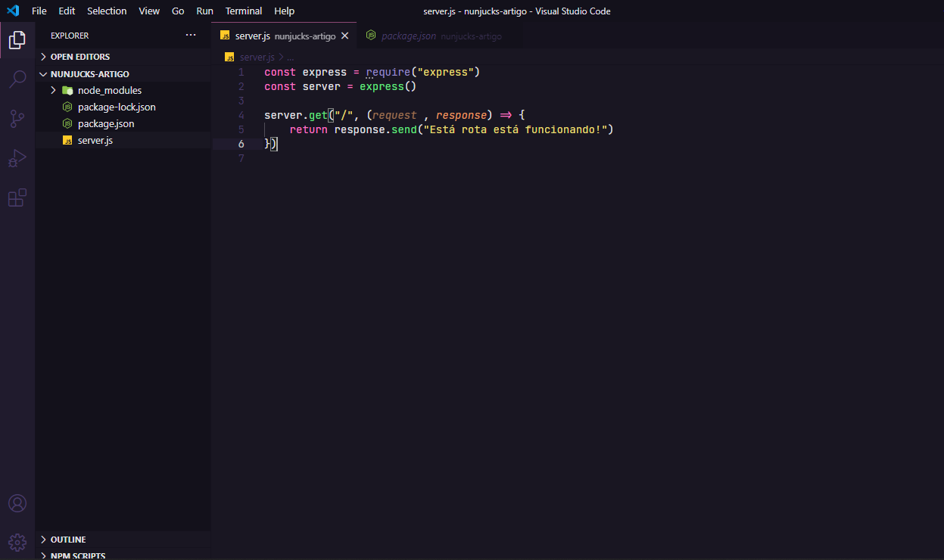Click the send method on line 5

(x=404, y=129)
